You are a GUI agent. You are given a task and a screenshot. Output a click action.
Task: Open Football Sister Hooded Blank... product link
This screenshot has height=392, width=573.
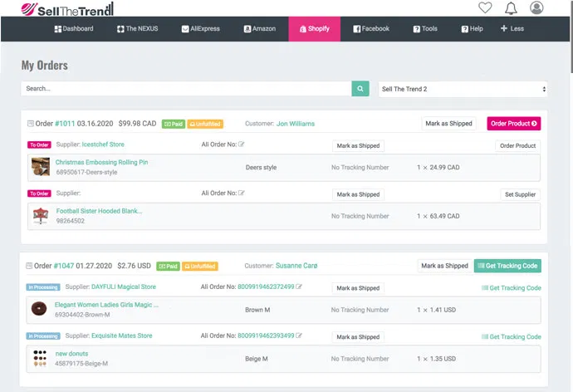pyautogui.click(x=99, y=211)
